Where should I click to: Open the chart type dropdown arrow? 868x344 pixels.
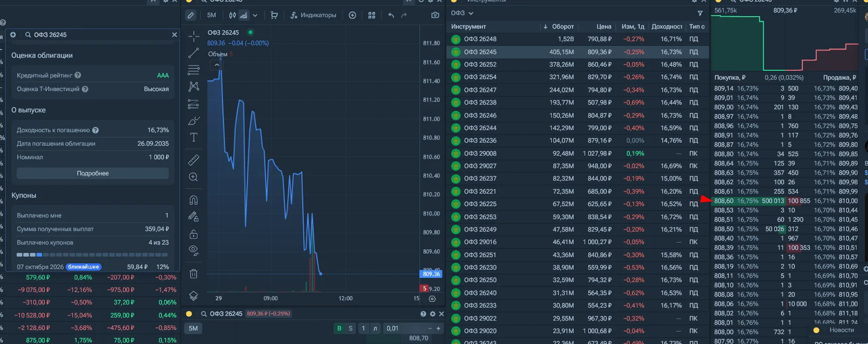255,15
